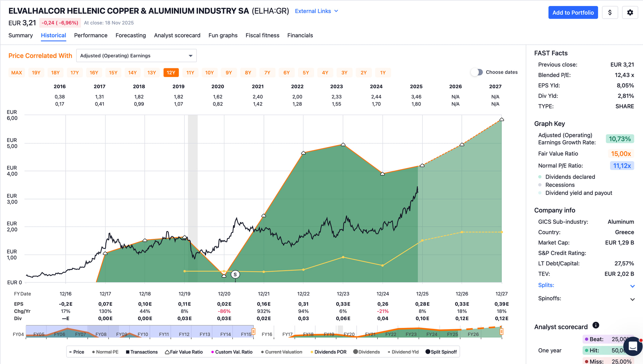This screenshot has height=364, width=643.
Task: Toggle Fair Value Ratio legend triangle
Action: click(167, 352)
